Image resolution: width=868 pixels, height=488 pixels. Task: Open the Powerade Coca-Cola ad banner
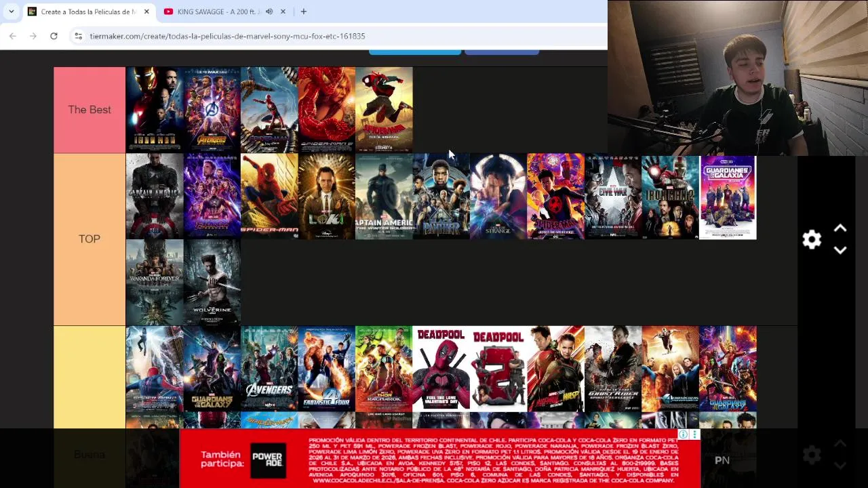click(x=440, y=459)
